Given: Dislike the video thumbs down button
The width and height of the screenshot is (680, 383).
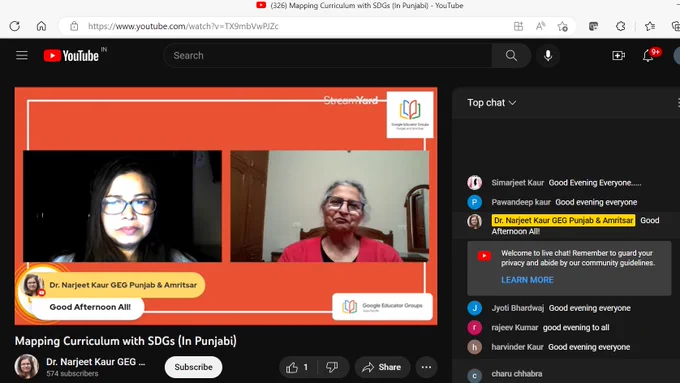Looking at the screenshot, I should coord(333,367).
